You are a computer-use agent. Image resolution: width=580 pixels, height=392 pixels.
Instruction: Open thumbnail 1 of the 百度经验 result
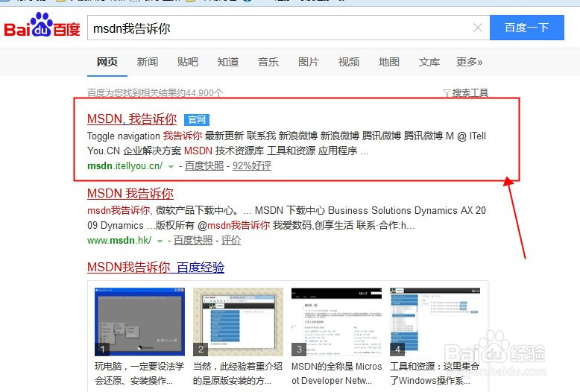140,322
